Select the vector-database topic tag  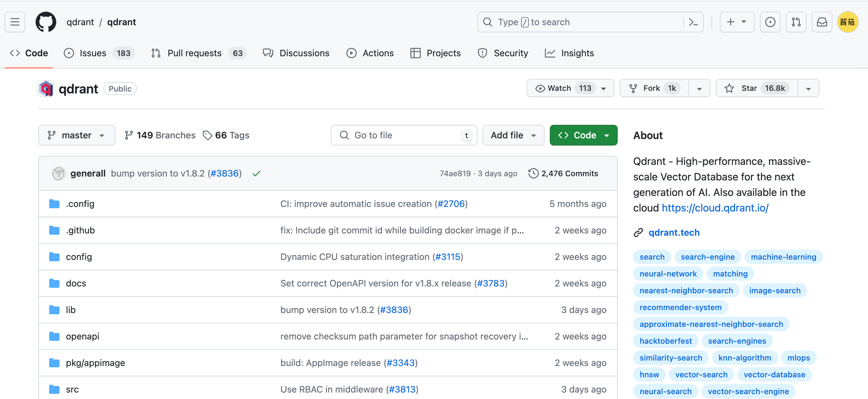tap(774, 374)
